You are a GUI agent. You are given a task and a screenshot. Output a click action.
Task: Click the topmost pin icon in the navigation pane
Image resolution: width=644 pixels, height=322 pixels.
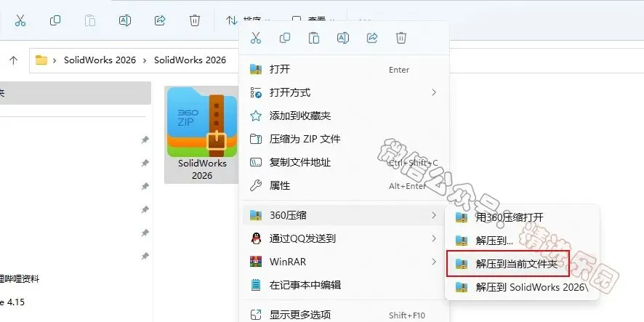tap(145, 140)
